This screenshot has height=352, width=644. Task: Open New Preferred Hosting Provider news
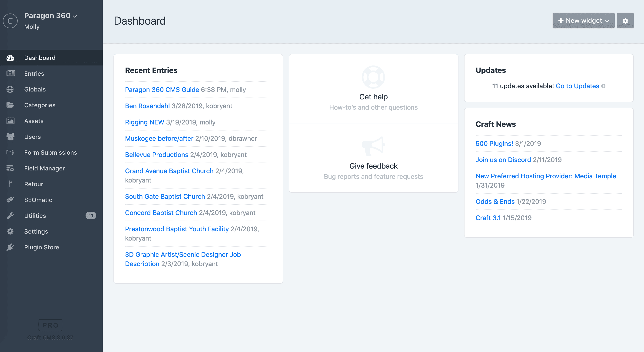546,176
